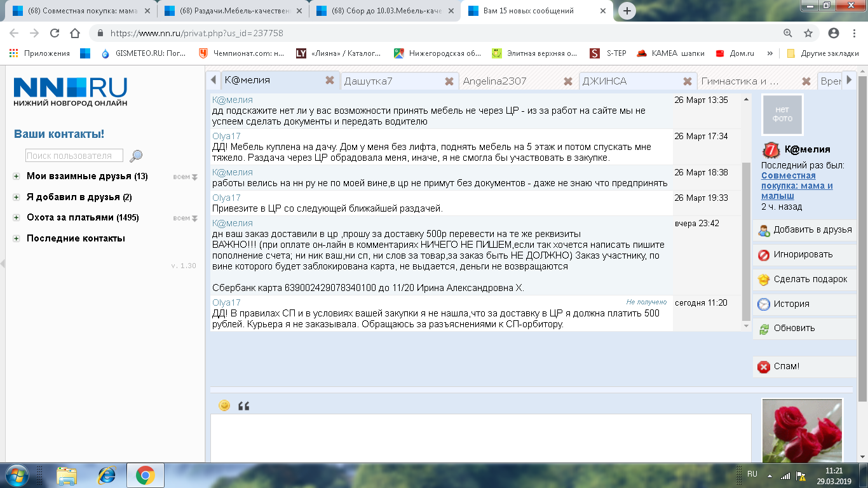The image size is (868, 488).
Task: Insert a quote using the quotation icon
Action: point(243,406)
